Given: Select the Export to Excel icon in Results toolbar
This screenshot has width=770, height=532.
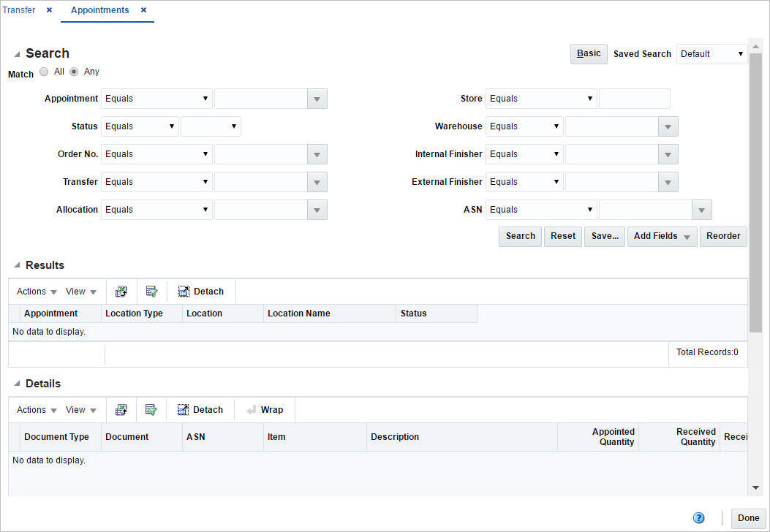Looking at the screenshot, I should (x=121, y=290).
